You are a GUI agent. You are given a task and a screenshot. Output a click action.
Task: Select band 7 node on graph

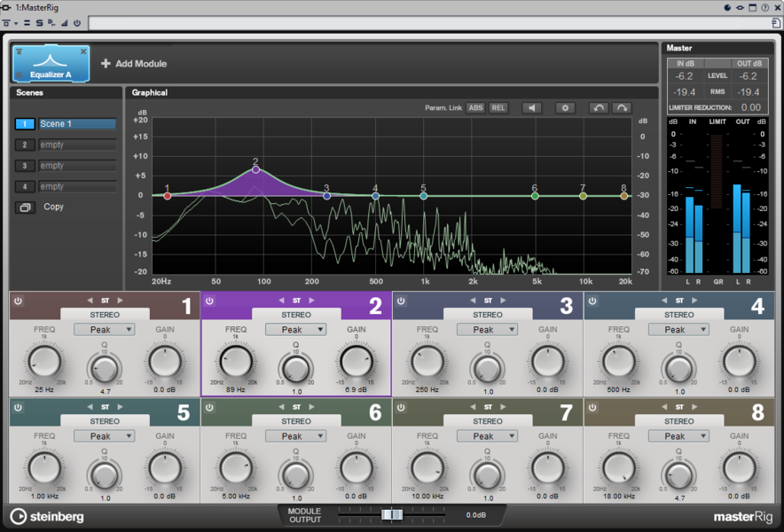click(x=583, y=196)
